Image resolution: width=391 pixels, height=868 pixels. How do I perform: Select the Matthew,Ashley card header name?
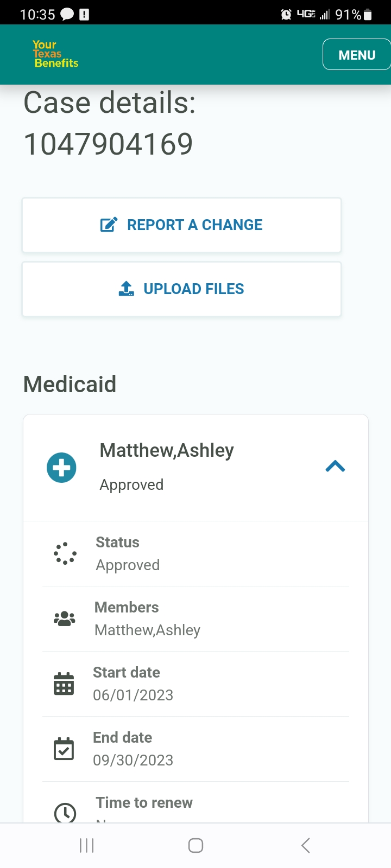pos(167,450)
